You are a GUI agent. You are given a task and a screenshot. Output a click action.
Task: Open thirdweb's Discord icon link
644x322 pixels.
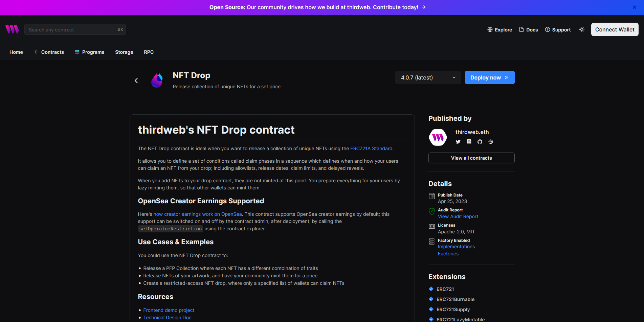469,142
